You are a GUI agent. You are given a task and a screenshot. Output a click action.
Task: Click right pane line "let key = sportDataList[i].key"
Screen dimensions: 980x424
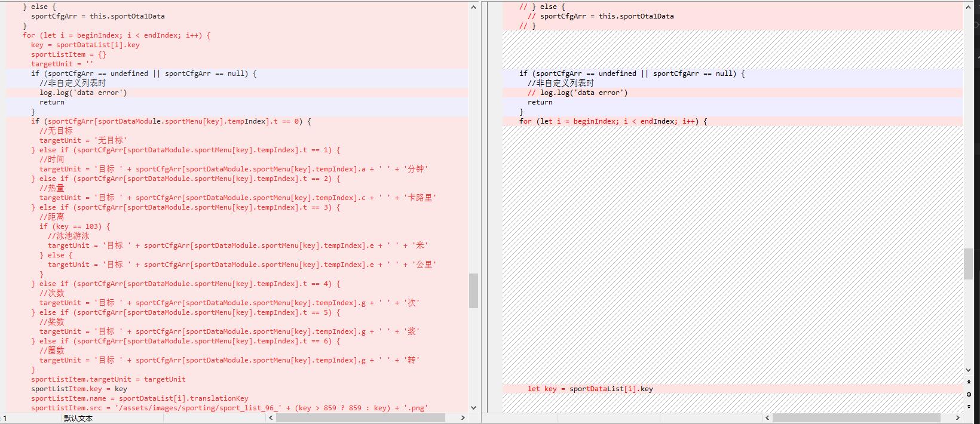[590, 389]
